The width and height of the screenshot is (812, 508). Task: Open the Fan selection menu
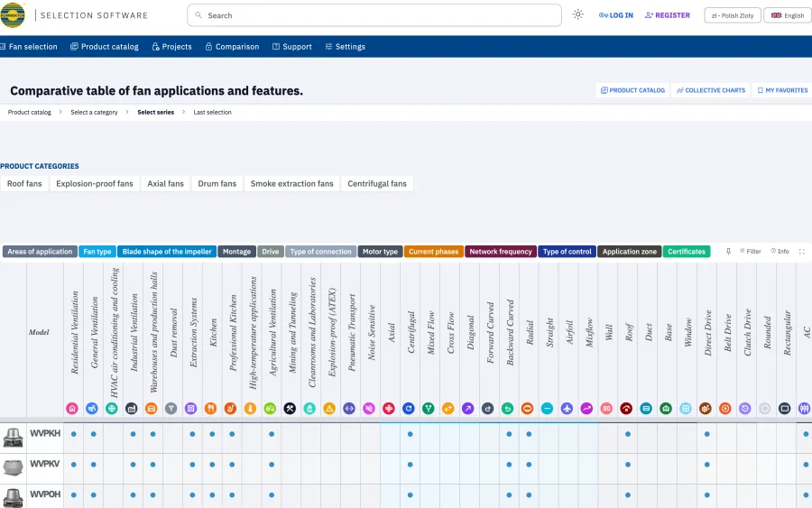point(29,47)
